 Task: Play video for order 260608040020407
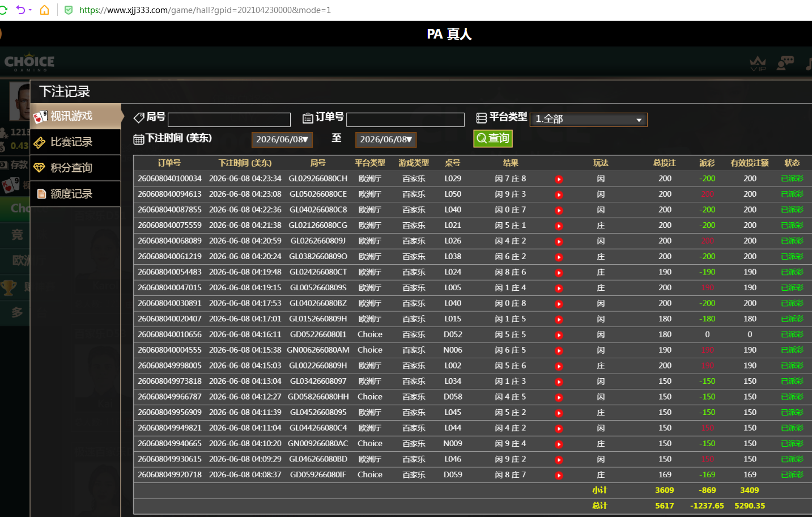pyautogui.click(x=559, y=319)
